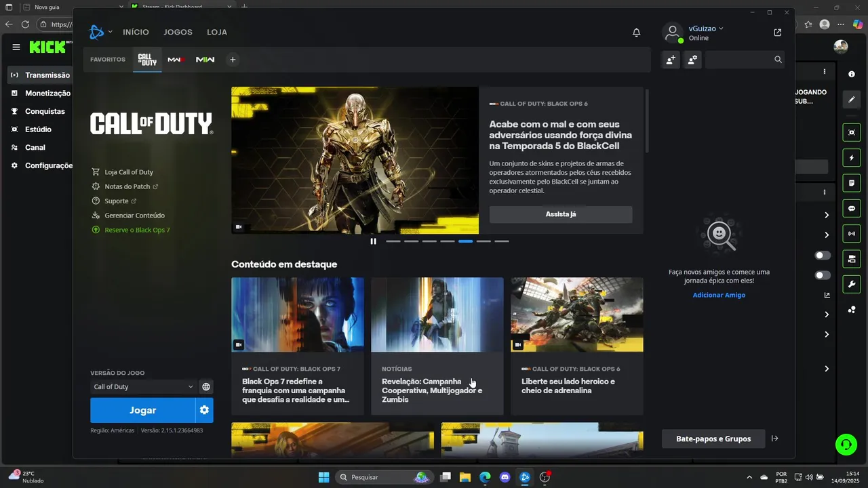The height and width of the screenshot is (488, 868).
Task: Select the first carousel slide indicator
Action: click(x=393, y=241)
